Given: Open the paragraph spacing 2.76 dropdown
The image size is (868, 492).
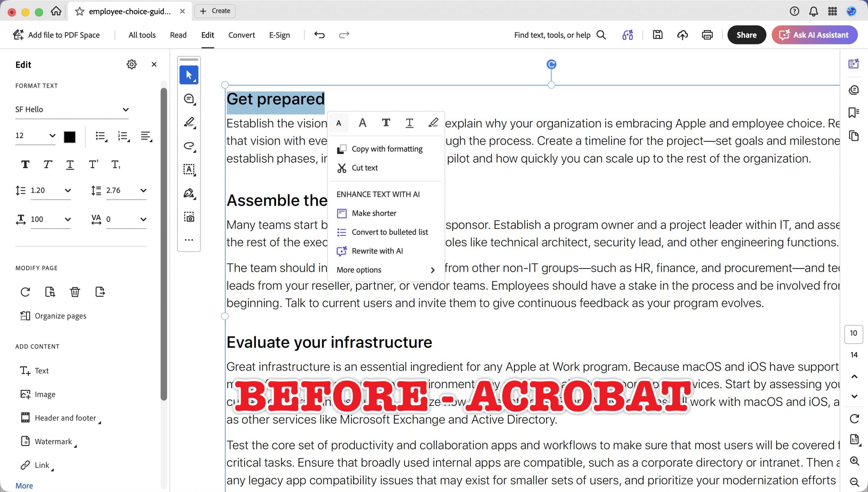Looking at the screenshot, I should click(126, 190).
